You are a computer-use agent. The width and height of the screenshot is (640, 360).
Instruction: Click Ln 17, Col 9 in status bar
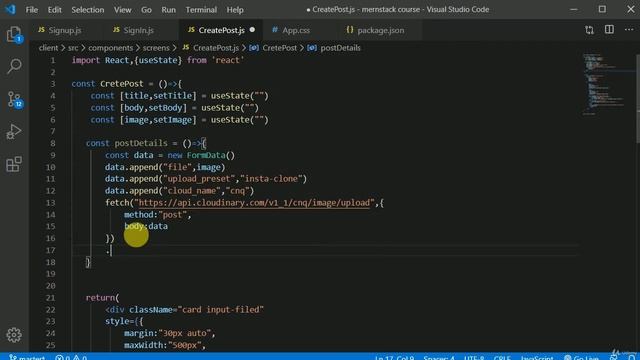(394, 357)
